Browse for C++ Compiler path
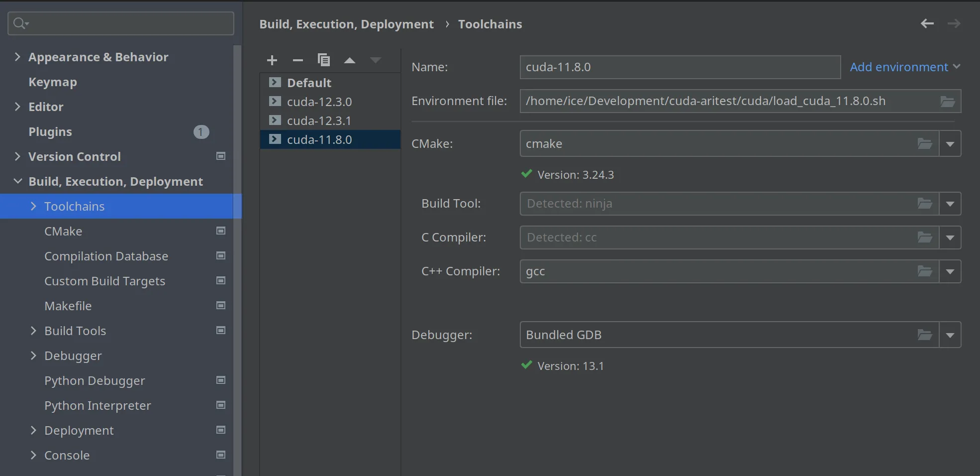The height and width of the screenshot is (476, 980). (x=924, y=271)
